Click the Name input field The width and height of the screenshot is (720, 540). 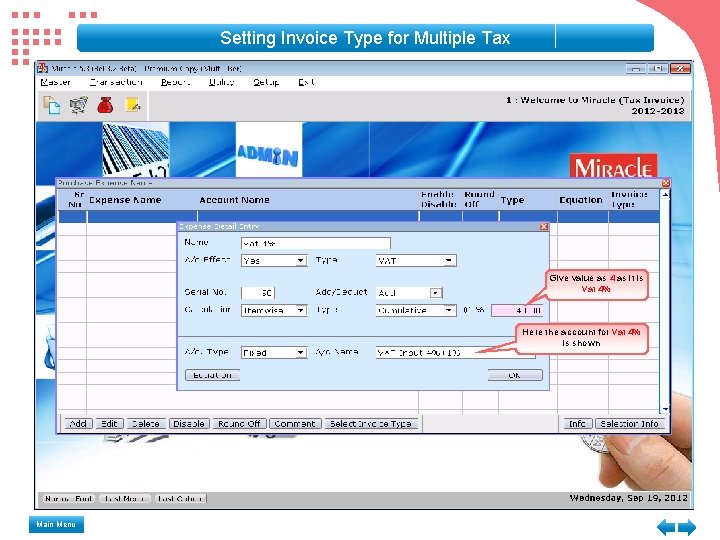(x=315, y=243)
